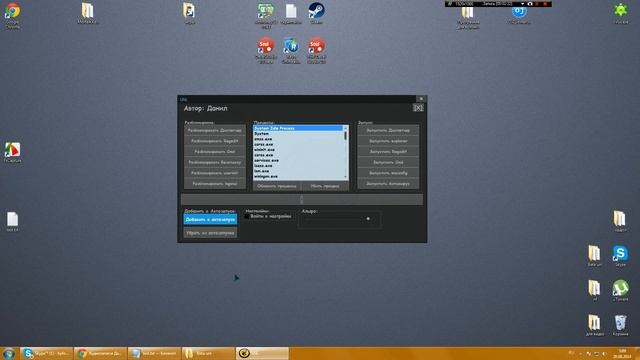Switch to Notepad window in taskbar

(x=154, y=353)
